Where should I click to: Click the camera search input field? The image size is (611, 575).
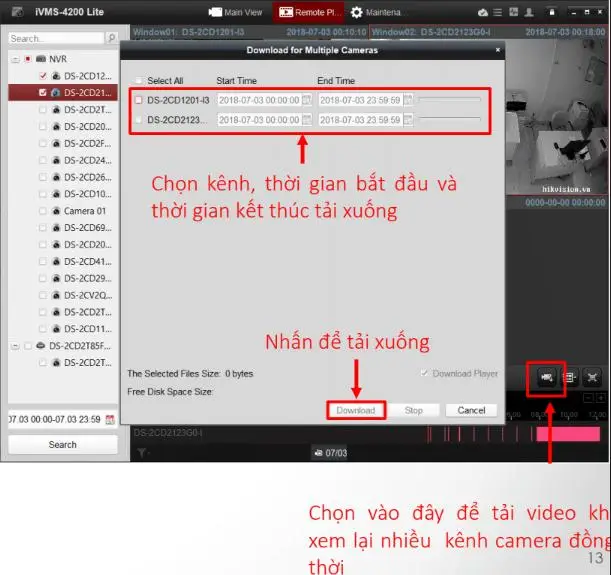tap(56, 38)
